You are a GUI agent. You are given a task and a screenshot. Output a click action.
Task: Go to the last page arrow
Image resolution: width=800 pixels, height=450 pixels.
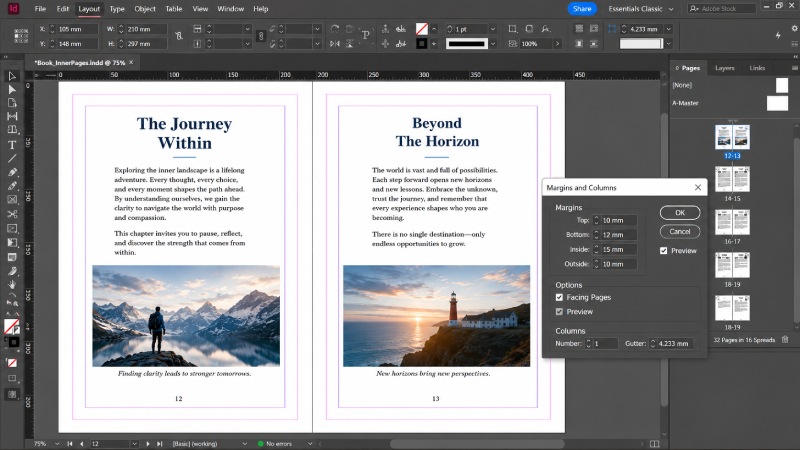pos(159,444)
